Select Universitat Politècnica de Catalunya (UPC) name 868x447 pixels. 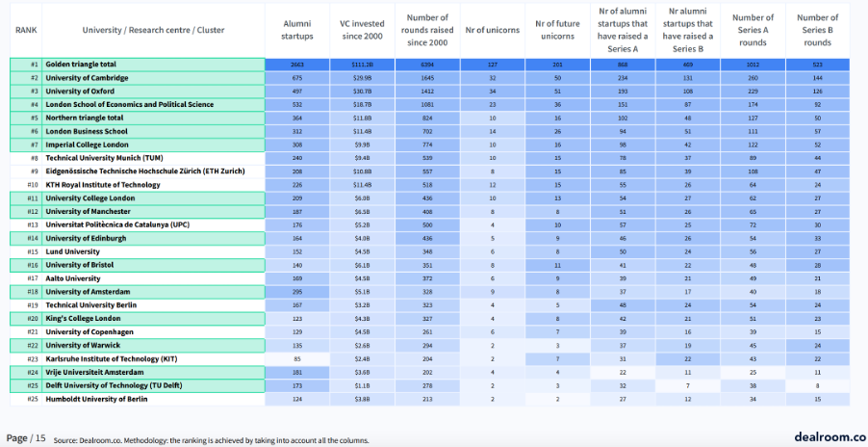(x=117, y=224)
